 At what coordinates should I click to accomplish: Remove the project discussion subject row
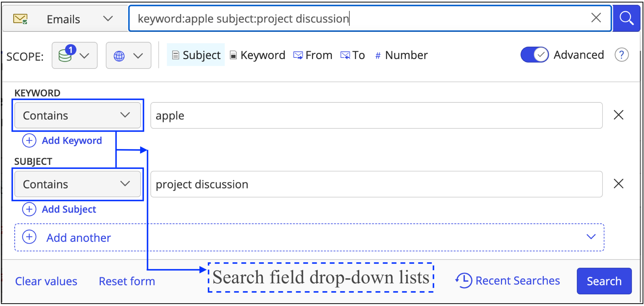[618, 184]
